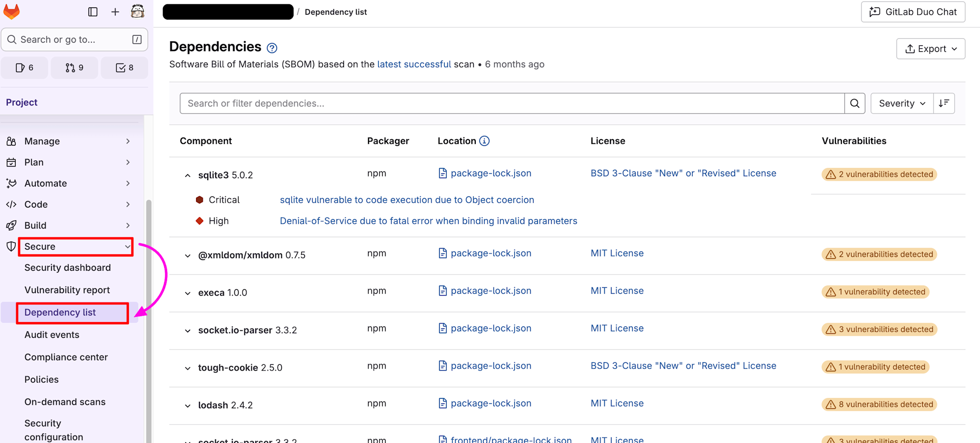Open the latest successful scan link
Screen dimensions: 980x443
(414, 64)
